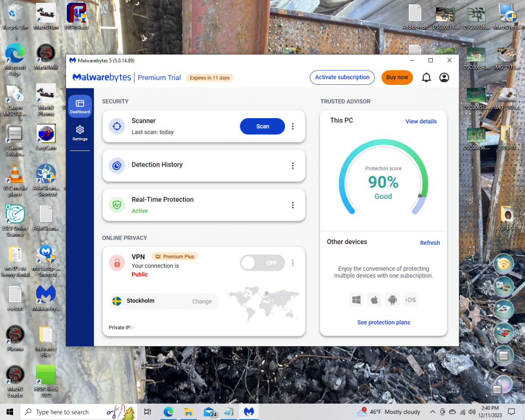Open the See protection plans link
525x420 pixels.
[x=384, y=322]
